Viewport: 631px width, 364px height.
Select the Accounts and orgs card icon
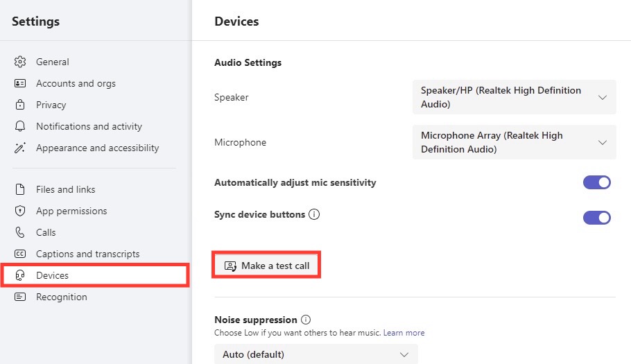pyautogui.click(x=19, y=83)
